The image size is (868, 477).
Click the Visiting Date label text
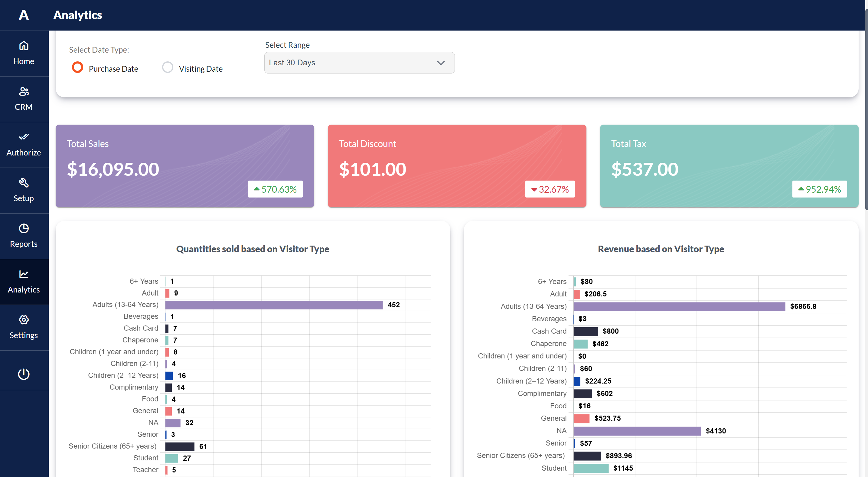point(201,69)
